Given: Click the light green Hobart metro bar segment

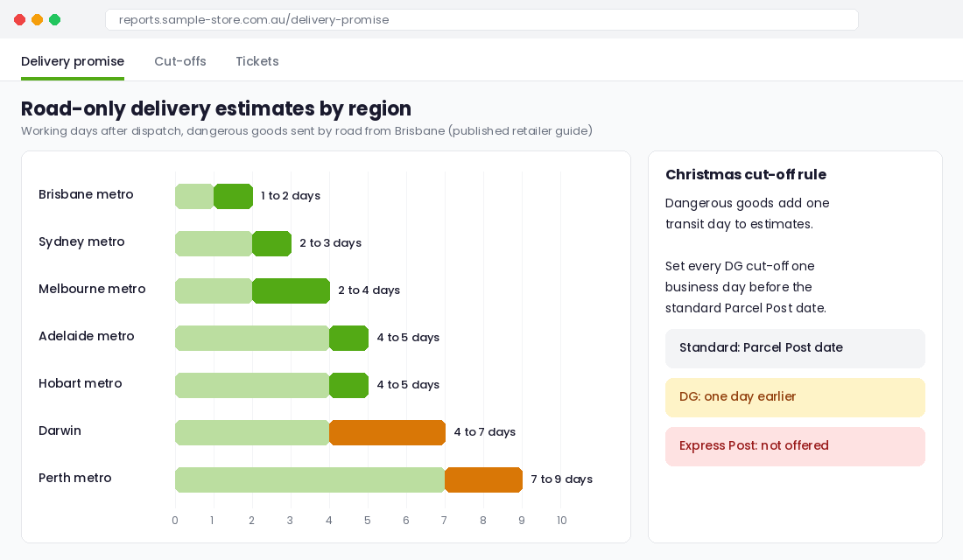Looking at the screenshot, I should [x=252, y=386].
